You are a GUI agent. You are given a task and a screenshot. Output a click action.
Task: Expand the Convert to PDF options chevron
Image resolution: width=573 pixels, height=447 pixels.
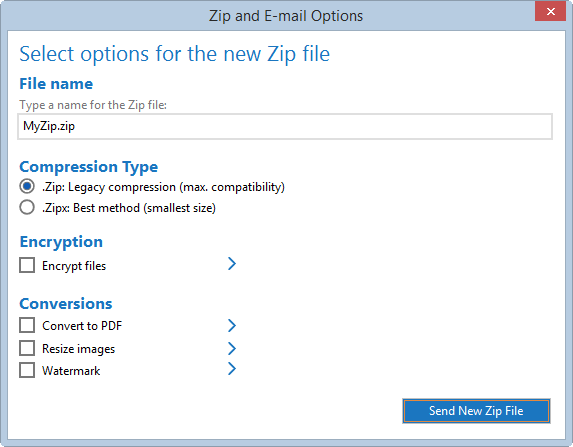[232, 325]
